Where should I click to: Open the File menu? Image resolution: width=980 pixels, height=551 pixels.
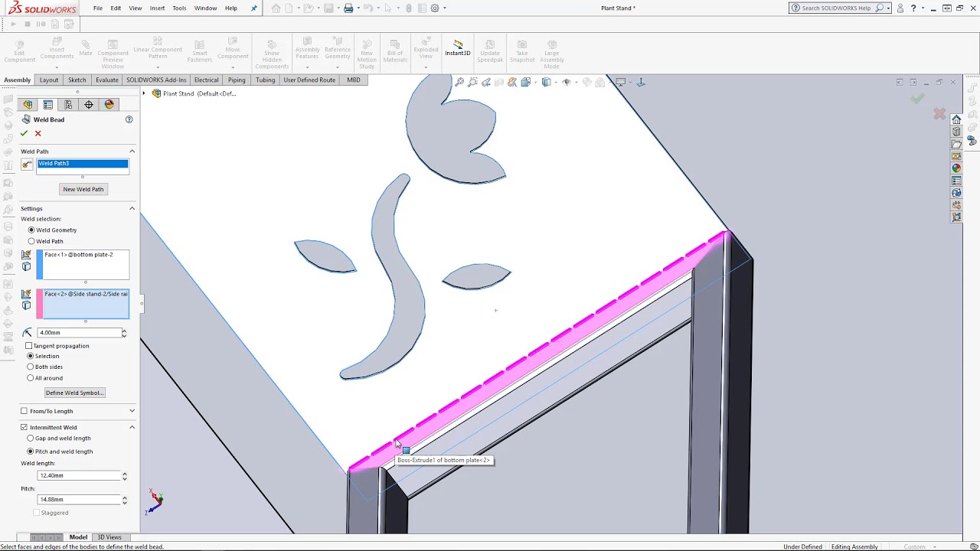[x=98, y=8]
